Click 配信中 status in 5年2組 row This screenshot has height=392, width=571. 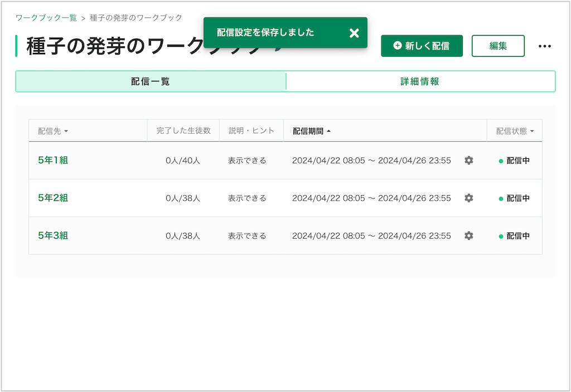tap(514, 198)
